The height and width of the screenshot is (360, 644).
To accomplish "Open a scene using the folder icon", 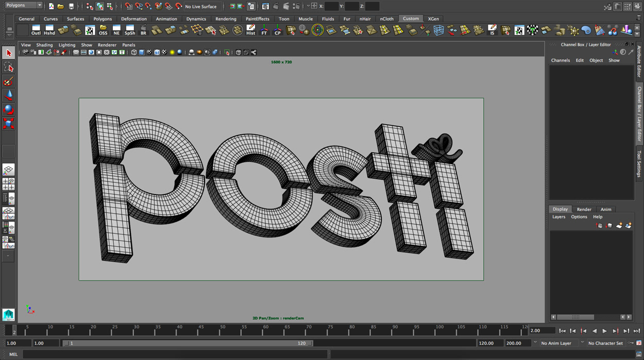I will 61,6.
